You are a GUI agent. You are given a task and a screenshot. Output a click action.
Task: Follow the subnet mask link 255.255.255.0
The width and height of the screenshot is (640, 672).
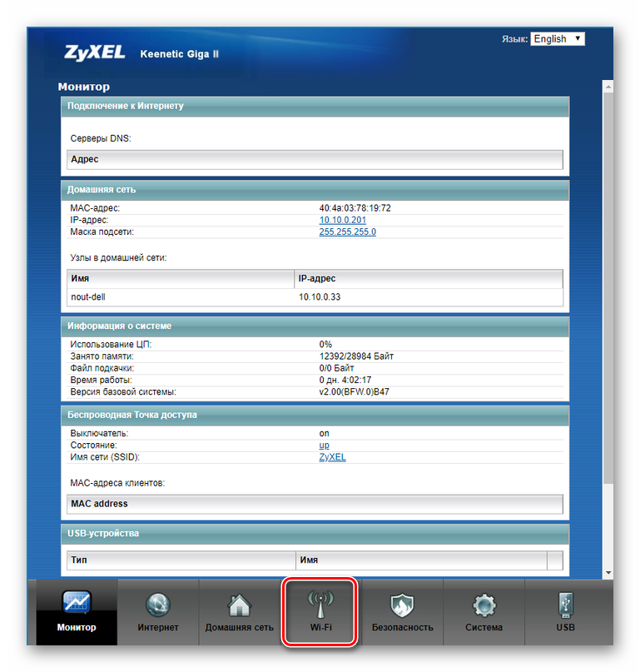pos(347,231)
